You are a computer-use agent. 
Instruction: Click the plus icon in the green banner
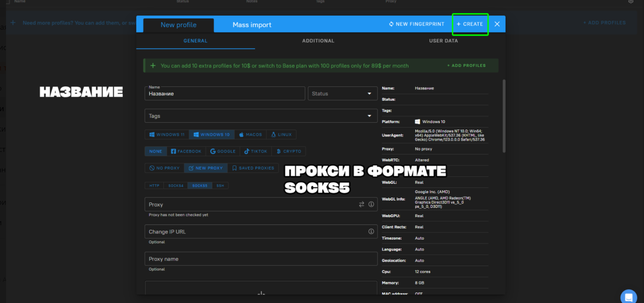[x=153, y=66]
